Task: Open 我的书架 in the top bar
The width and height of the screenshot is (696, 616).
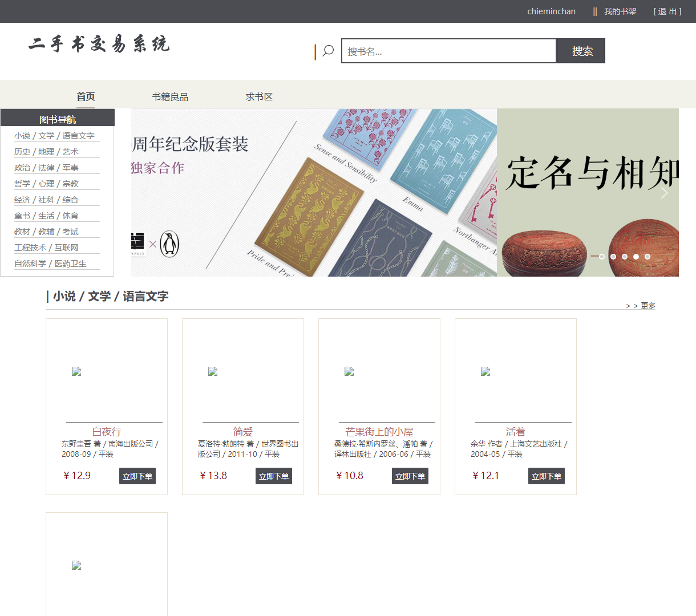Action: pos(620,11)
